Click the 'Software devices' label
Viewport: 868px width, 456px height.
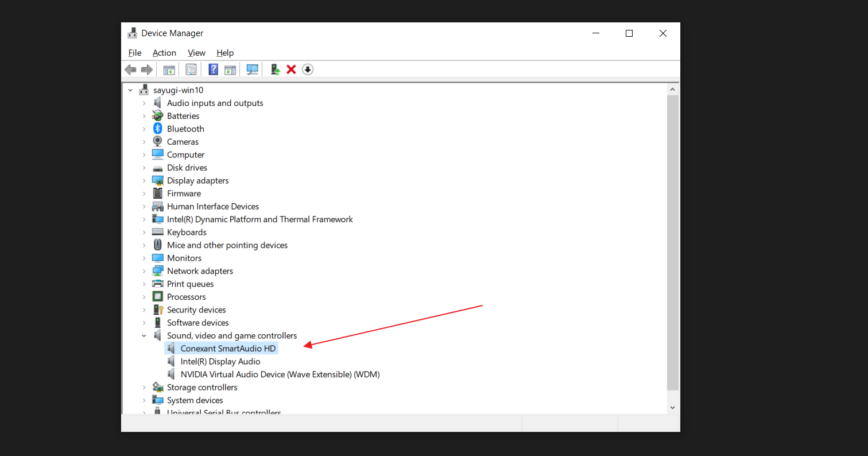point(198,323)
